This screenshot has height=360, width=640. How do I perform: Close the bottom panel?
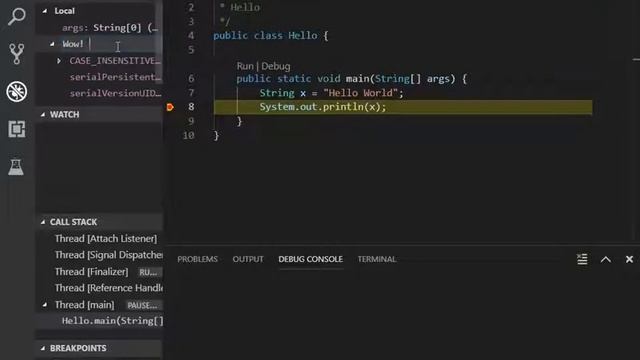[629, 259]
